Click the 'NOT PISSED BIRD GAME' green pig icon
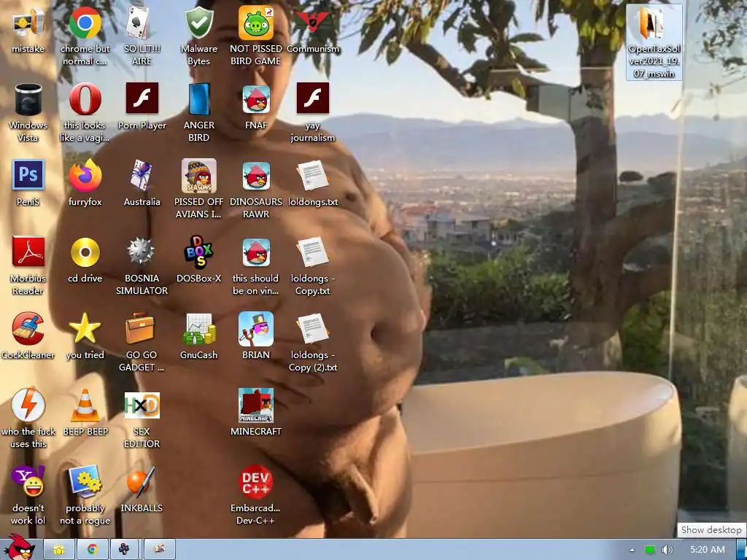 pyautogui.click(x=256, y=36)
